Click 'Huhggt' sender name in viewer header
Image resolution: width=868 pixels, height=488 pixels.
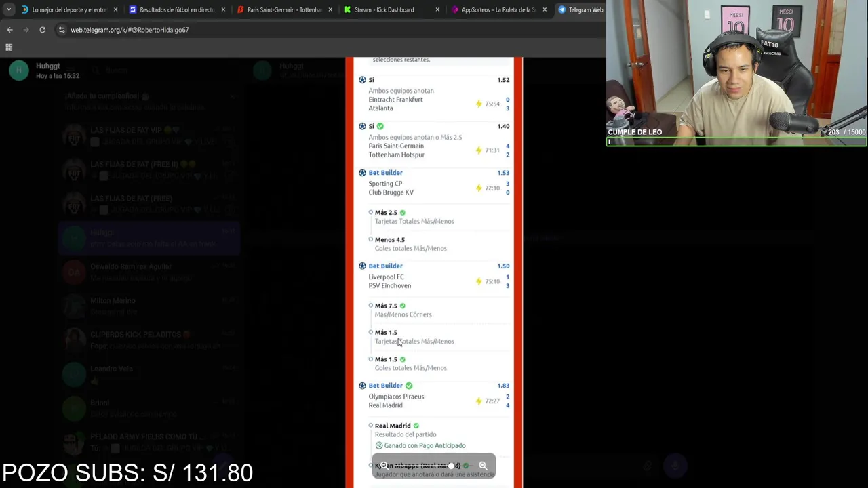click(x=47, y=66)
